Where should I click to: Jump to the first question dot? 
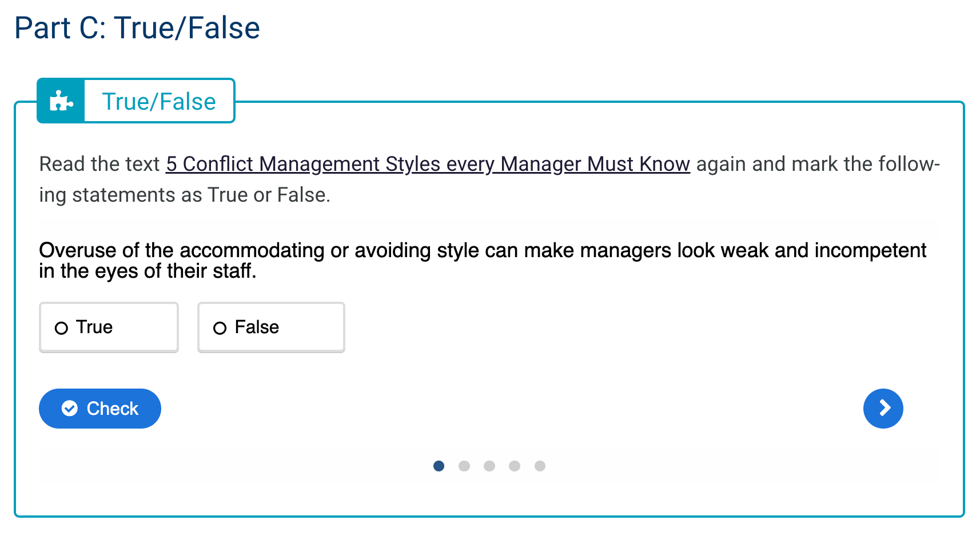tap(439, 466)
